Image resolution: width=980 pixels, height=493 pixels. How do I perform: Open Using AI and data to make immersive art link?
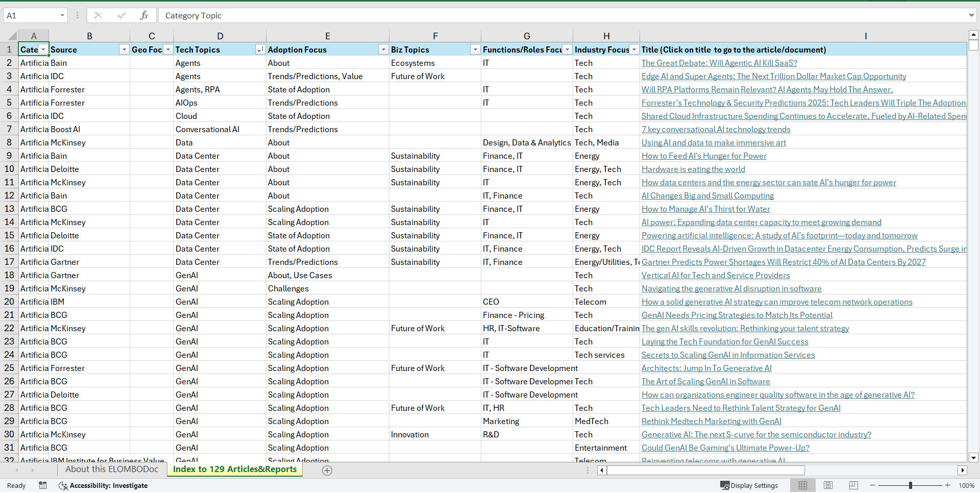714,142
